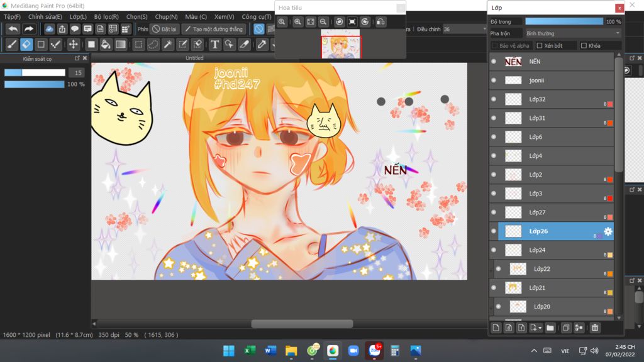Image resolution: width=644 pixels, height=362 pixels.
Task: Flip canvas view in Hoa tiêu panel
Action: (x=380, y=22)
